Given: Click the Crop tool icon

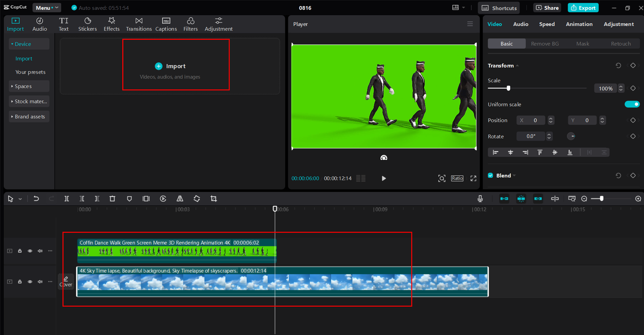Looking at the screenshot, I should [x=213, y=199].
